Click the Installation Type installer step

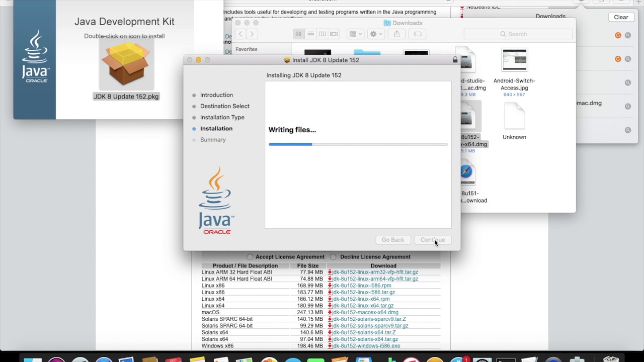coord(222,117)
